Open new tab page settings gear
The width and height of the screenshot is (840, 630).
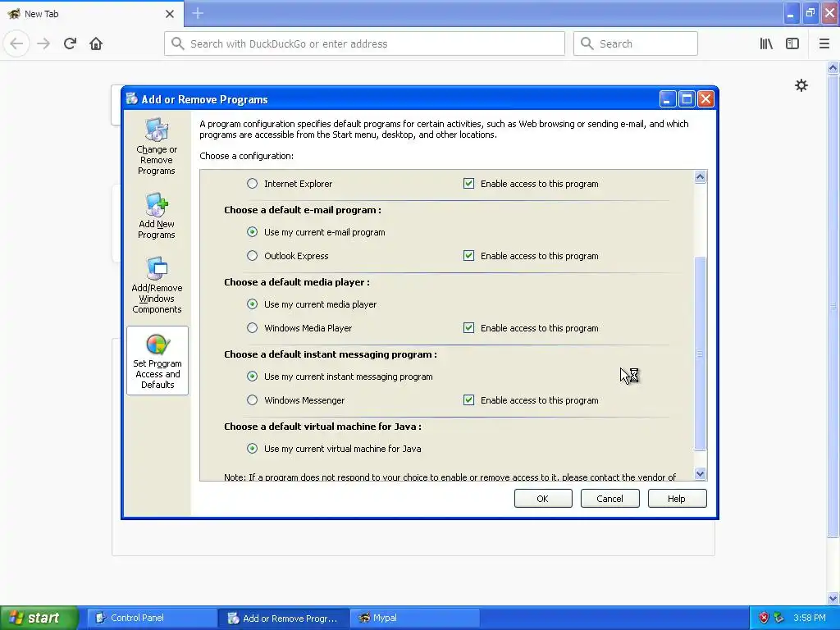tap(801, 85)
